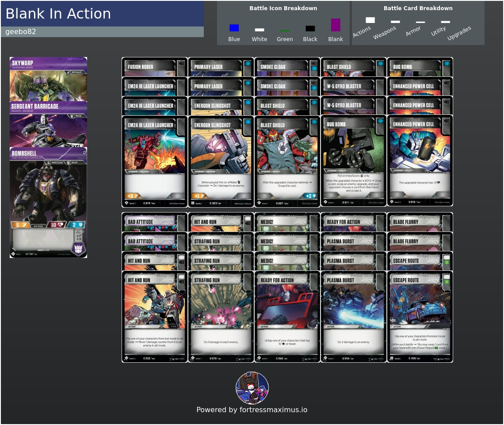Click the 'Battle Card Breakdown' heading

click(418, 8)
